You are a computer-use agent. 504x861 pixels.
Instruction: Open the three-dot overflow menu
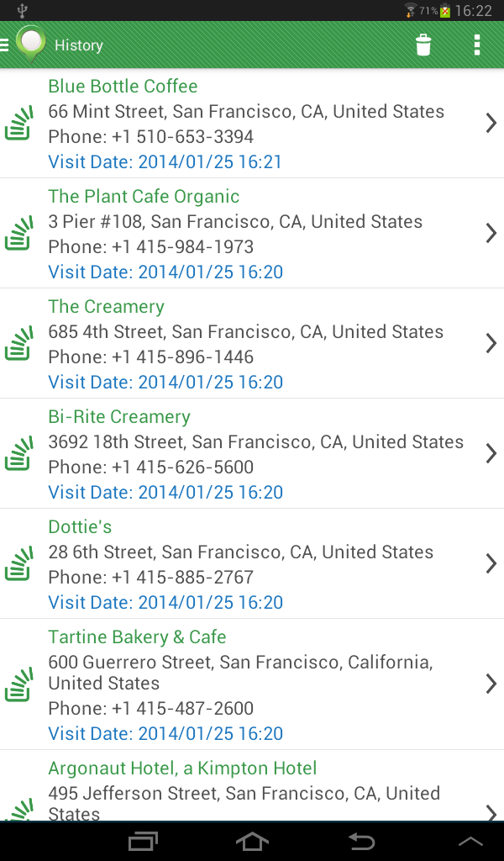477,45
